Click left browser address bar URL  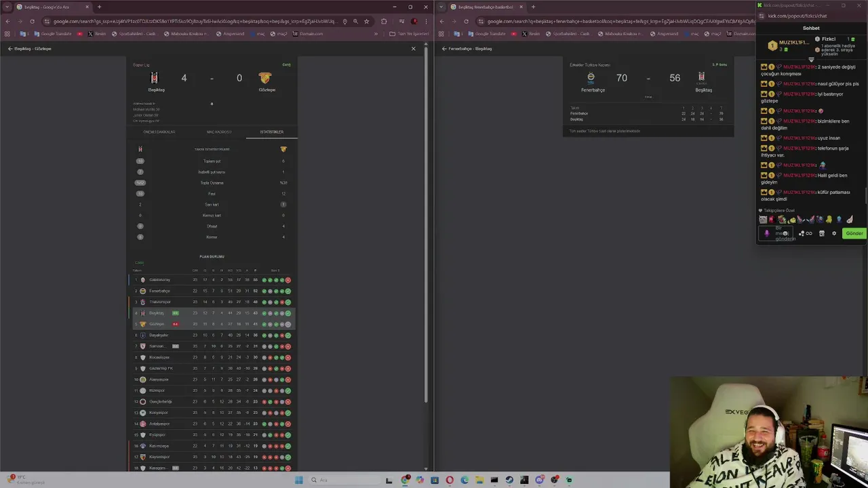(195, 21)
